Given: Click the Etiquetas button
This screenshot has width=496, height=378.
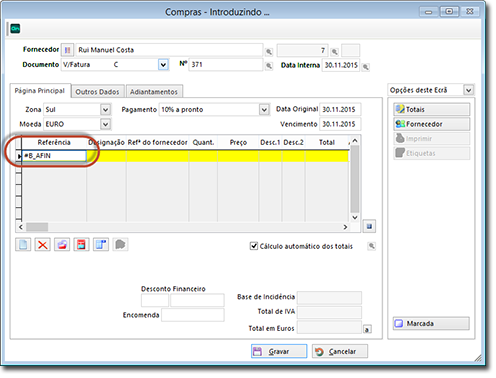Looking at the screenshot, I should [x=432, y=153].
